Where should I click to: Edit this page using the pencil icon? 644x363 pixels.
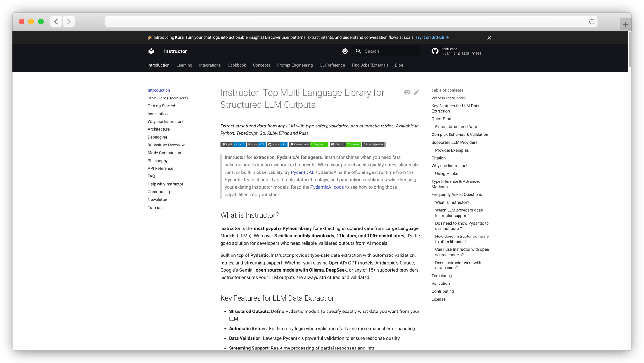click(417, 92)
